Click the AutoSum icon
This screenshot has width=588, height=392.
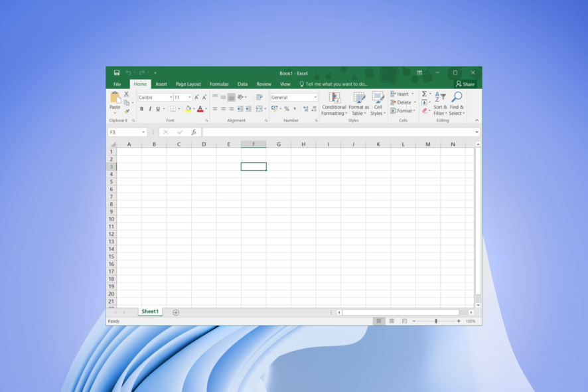pyautogui.click(x=424, y=94)
